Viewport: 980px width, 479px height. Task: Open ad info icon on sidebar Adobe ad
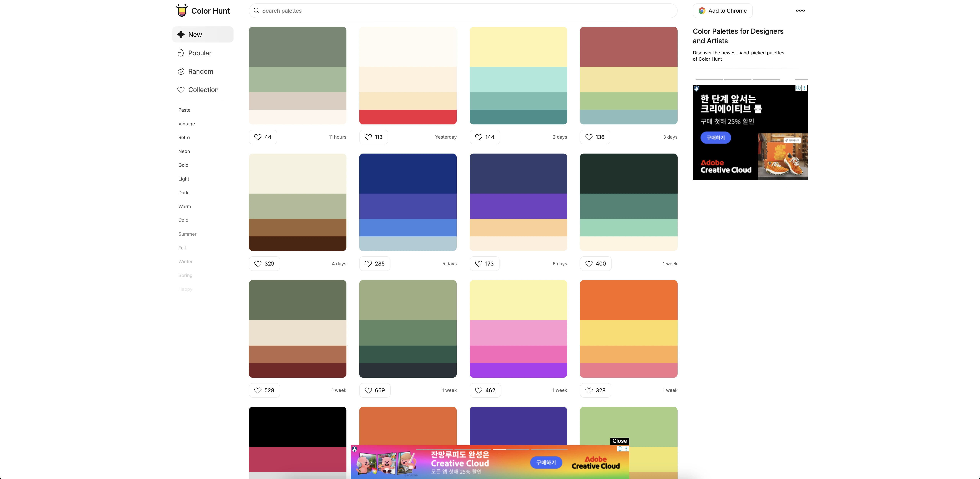click(x=799, y=88)
